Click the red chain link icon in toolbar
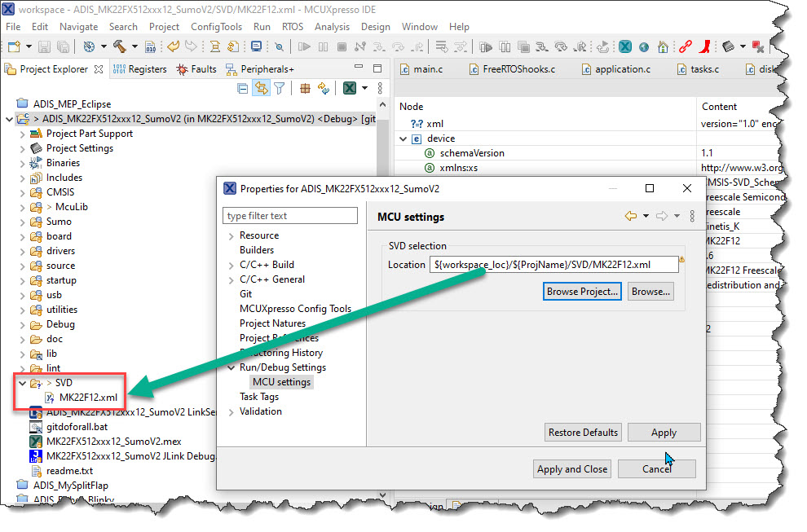This screenshot has height=532, width=807. pos(686,47)
